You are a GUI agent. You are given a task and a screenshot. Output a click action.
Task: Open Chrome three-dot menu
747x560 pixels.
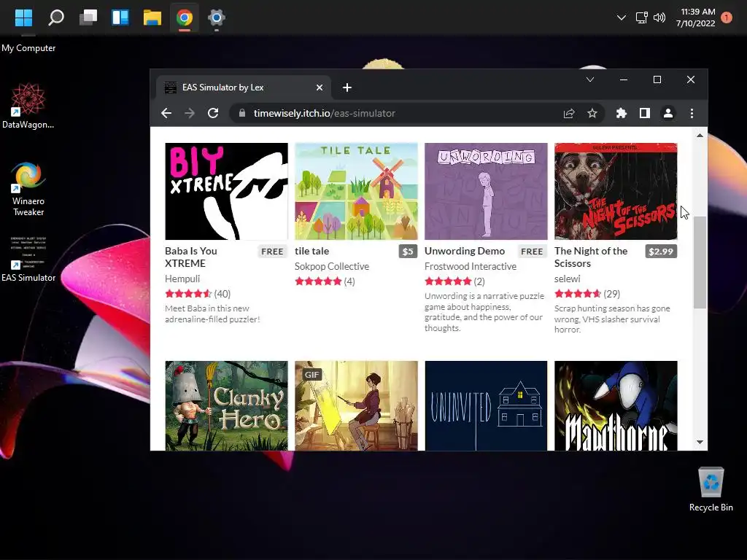click(692, 113)
